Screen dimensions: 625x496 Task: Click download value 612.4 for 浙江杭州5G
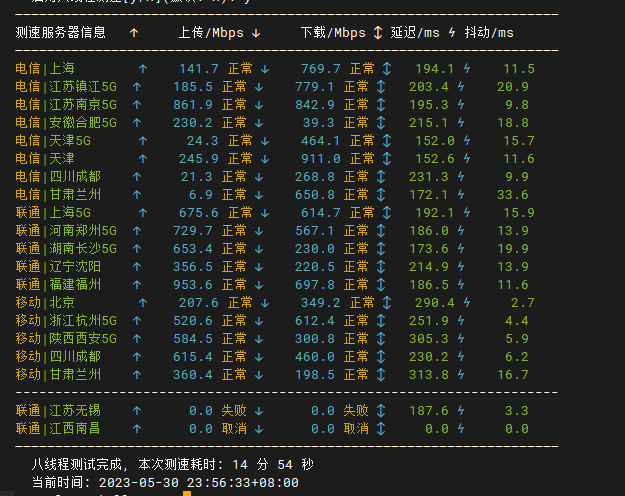click(314, 320)
